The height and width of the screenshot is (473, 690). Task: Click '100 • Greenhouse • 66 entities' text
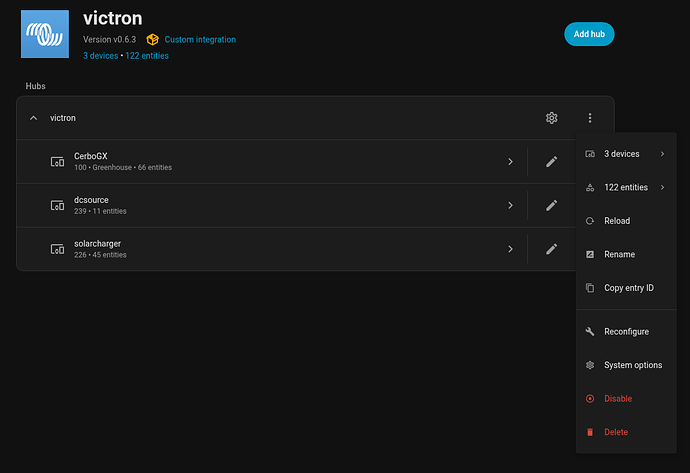pyautogui.click(x=123, y=168)
